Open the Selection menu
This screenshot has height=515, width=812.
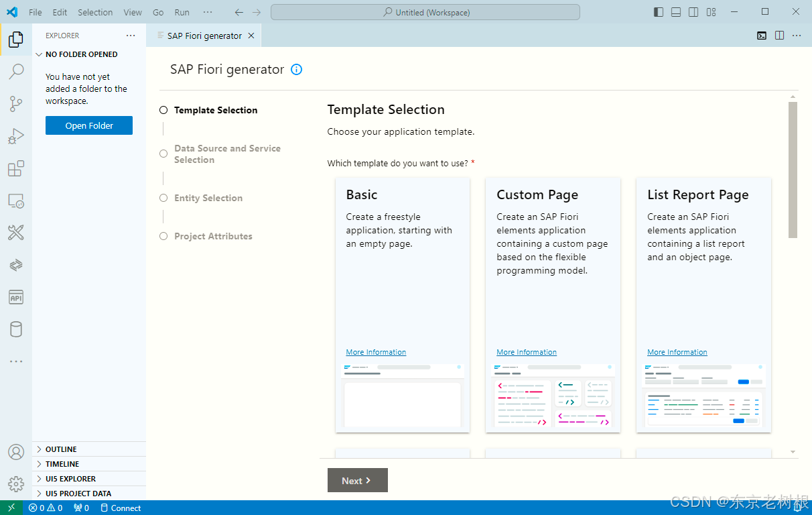(x=95, y=12)
